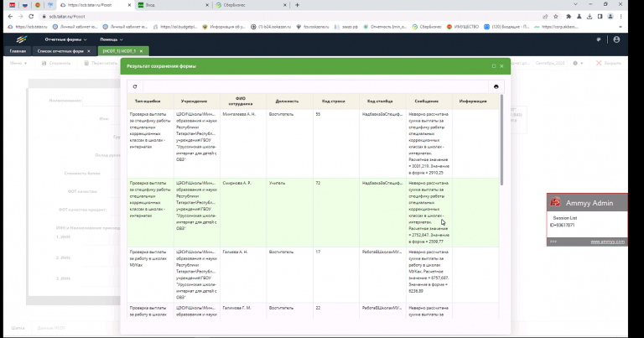644x338 pixels.
Task: Share this page from the address bar
Action: tap(545, 17)
